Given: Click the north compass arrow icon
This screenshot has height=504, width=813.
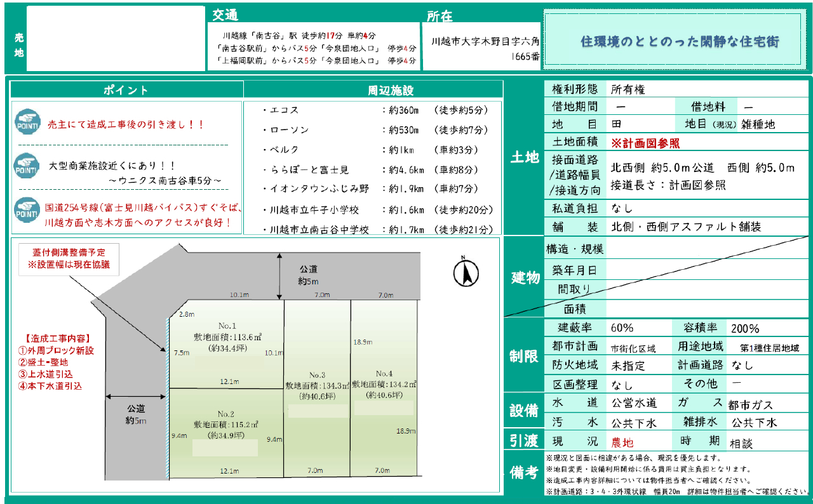Looking at the screenshot, I should click(467, 274).
